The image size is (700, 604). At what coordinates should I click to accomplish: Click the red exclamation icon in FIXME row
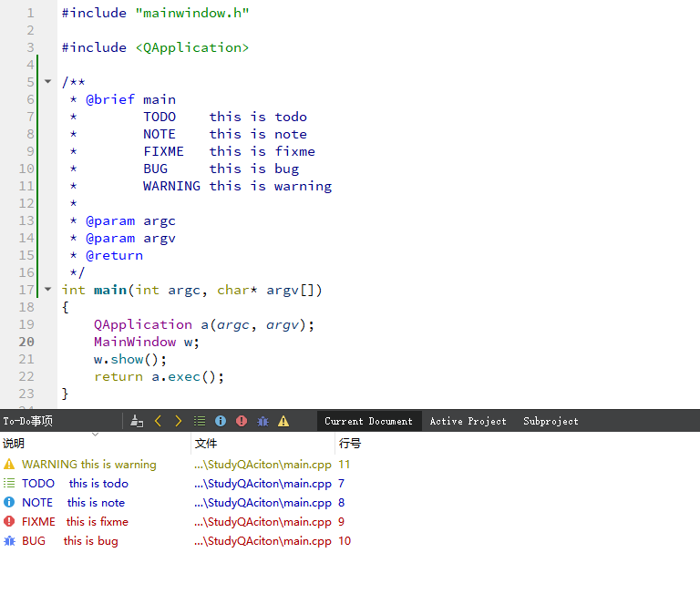9,521
